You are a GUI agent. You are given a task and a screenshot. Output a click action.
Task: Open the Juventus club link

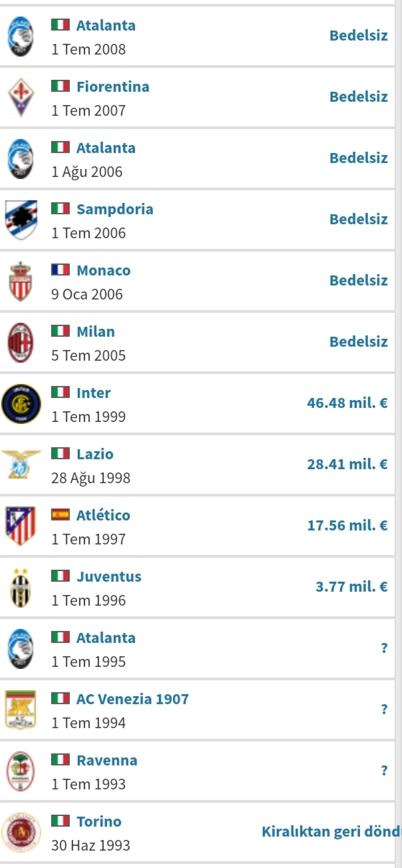coord(109,576)
